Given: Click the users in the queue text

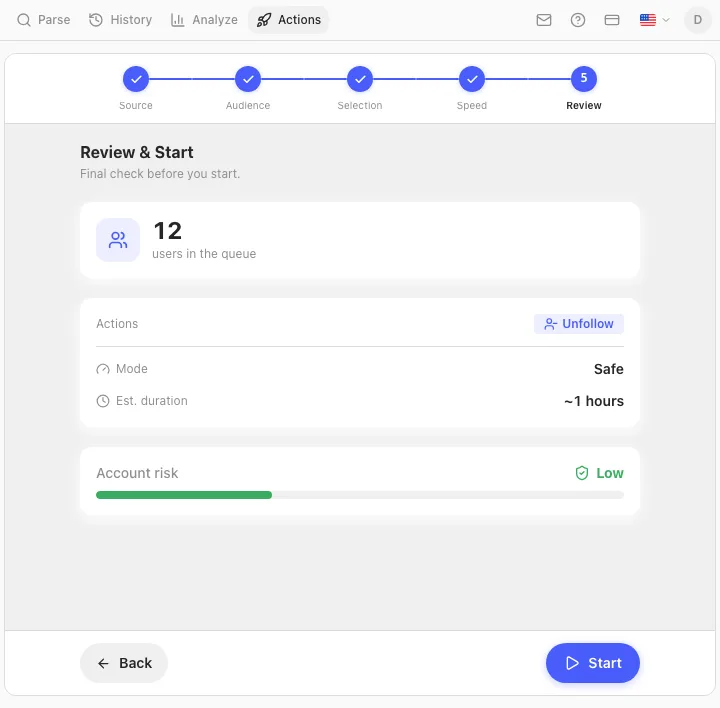Looking at the screenshot, I should [x=204, y=254].
